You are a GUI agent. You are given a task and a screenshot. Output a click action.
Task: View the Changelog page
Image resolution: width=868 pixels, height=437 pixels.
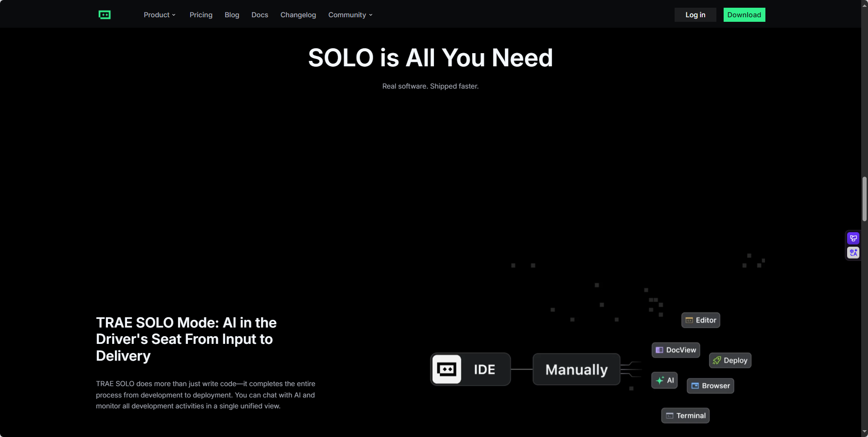pos(298,15)
